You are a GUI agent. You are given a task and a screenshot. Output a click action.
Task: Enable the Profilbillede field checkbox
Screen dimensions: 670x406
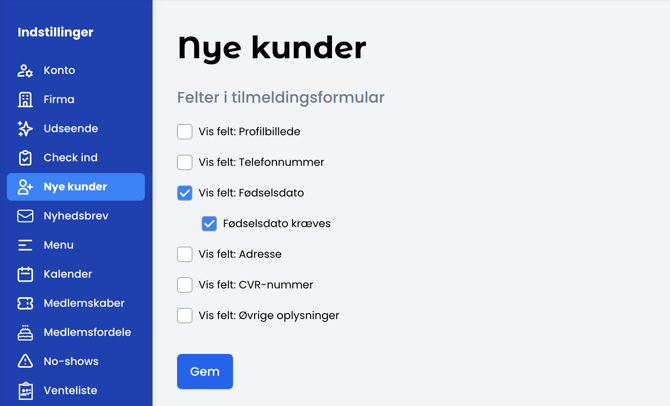185,132
